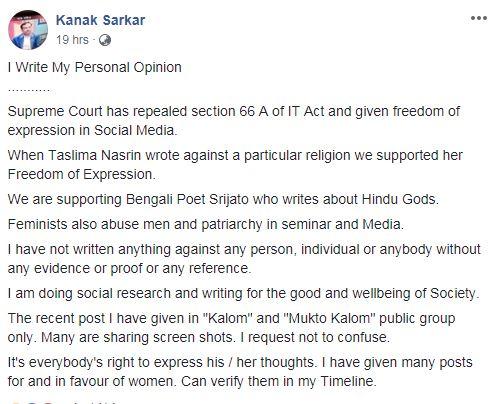Open the post options three-dot menu
The image size is (495, 404).
(479, 18)
